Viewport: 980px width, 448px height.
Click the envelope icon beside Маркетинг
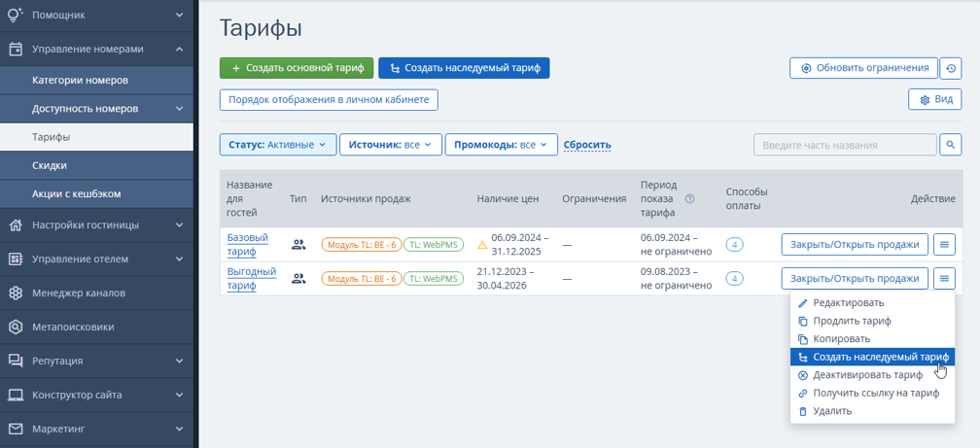pos(16,429)
